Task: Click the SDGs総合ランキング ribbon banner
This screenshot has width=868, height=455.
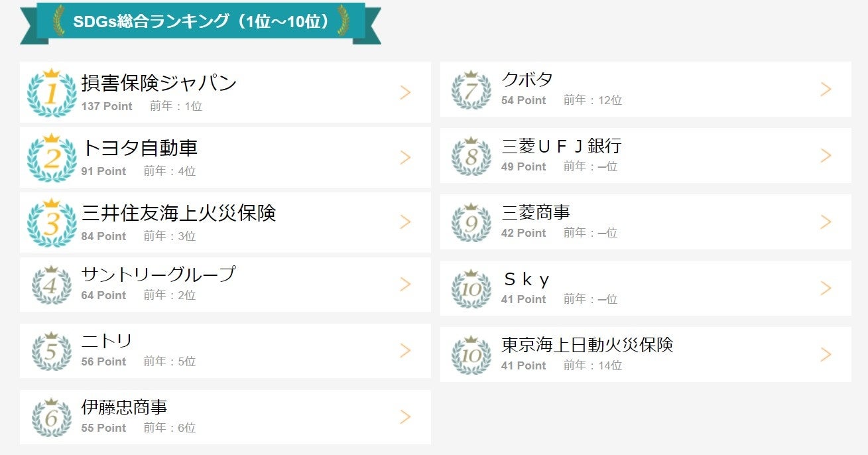Action: 200,22
